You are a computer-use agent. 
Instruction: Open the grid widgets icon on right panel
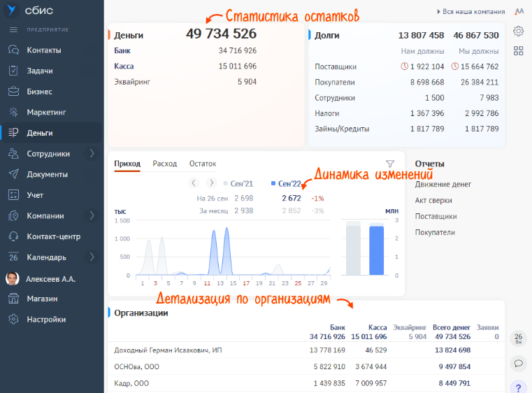tap(518, 51)
